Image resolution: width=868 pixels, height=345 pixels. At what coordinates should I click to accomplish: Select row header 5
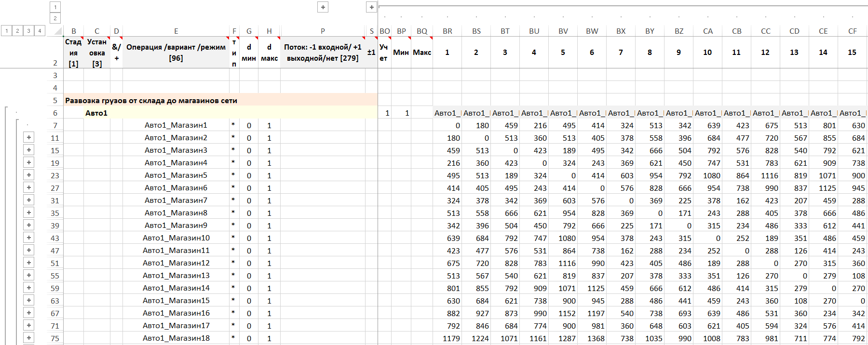[x=55, y=101]
